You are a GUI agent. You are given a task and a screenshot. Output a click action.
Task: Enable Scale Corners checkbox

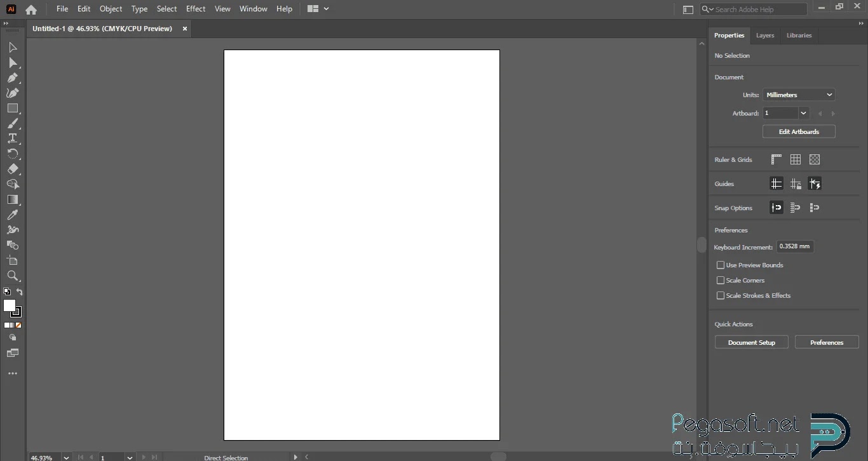coord(721,280)
